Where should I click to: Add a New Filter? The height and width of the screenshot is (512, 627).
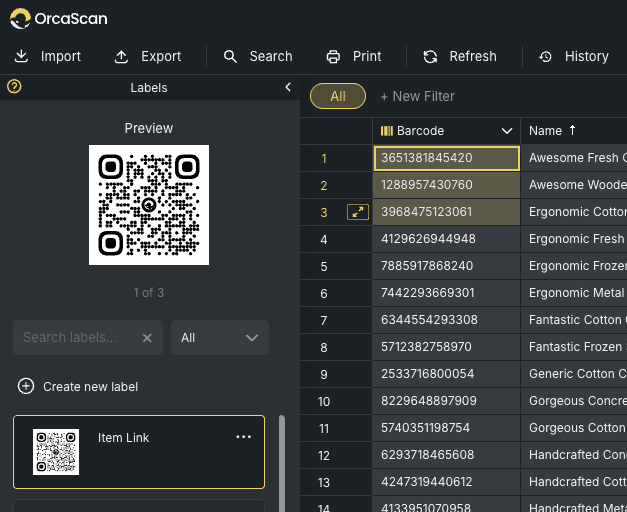(417, 96)
